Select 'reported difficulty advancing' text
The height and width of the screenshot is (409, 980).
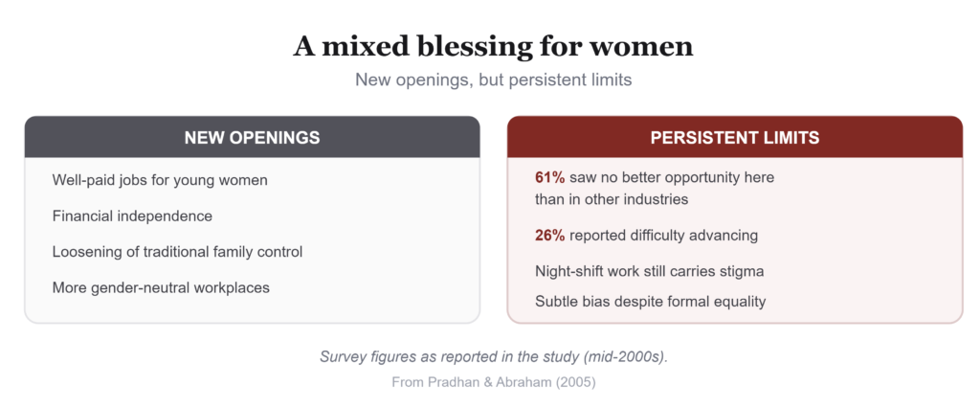point(664,236)
